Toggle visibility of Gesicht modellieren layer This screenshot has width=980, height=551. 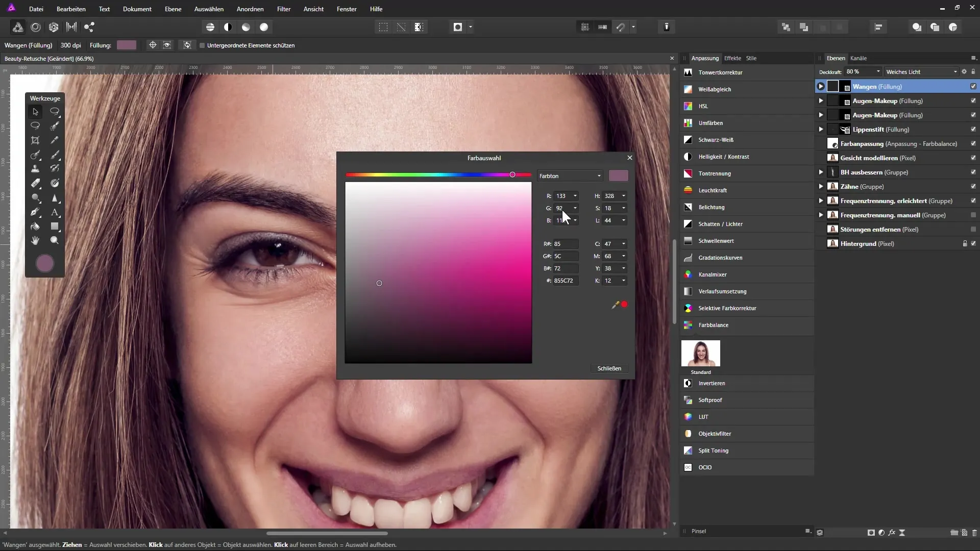pos(973,158)
